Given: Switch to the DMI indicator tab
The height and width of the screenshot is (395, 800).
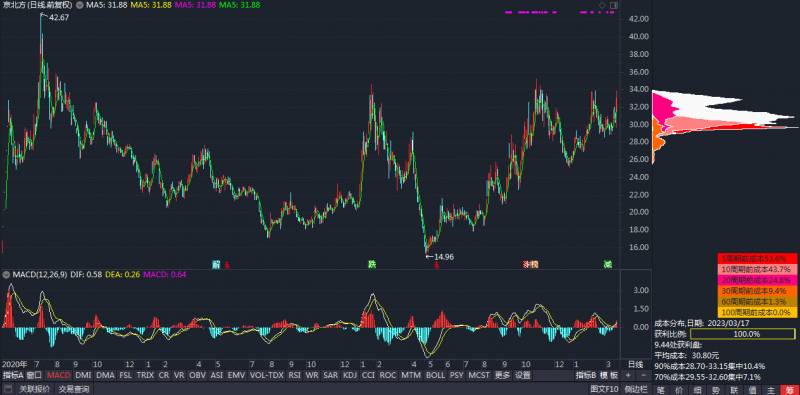Looking at the screenshot, I should pos(83,375).
